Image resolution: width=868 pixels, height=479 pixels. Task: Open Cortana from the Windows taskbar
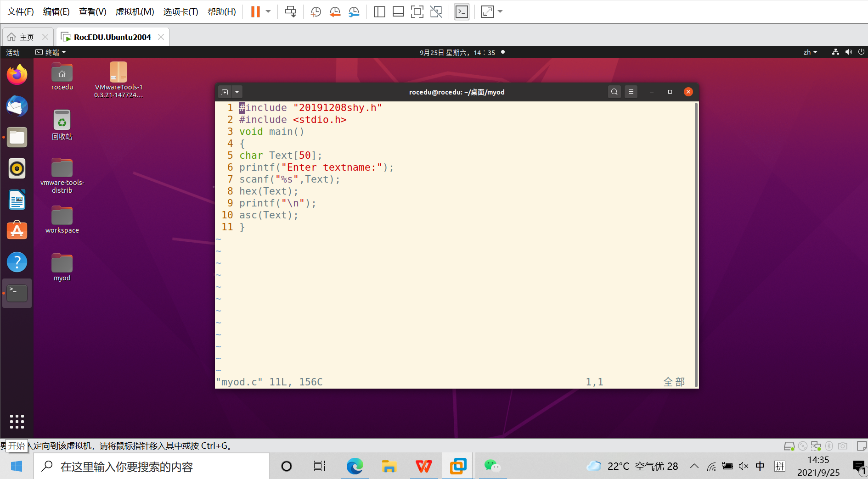(287, 467)
